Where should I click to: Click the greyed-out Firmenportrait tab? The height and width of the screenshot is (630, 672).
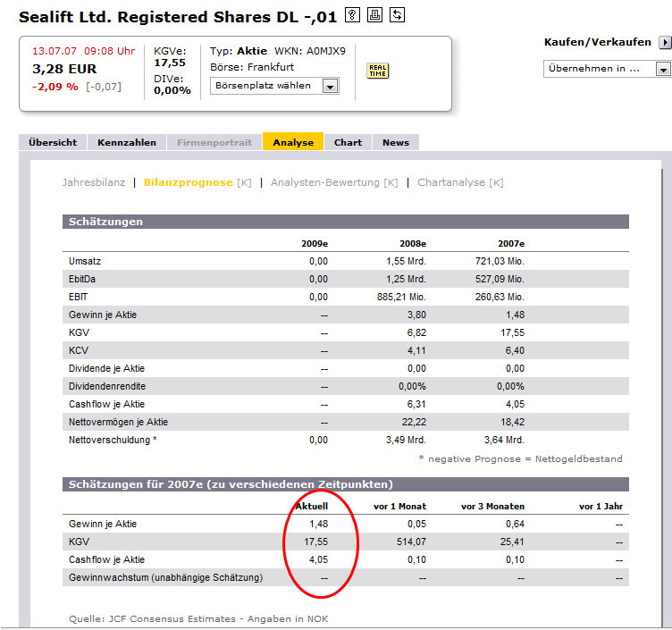214,142
